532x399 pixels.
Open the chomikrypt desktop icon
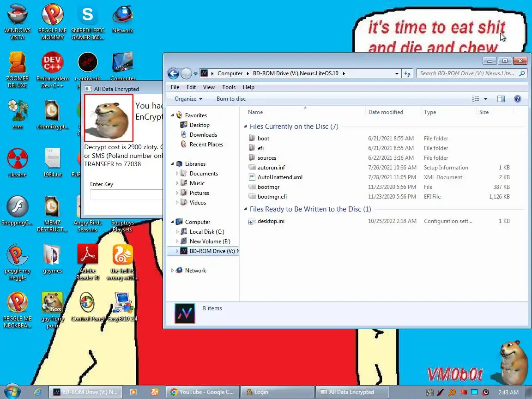point(52,115)
